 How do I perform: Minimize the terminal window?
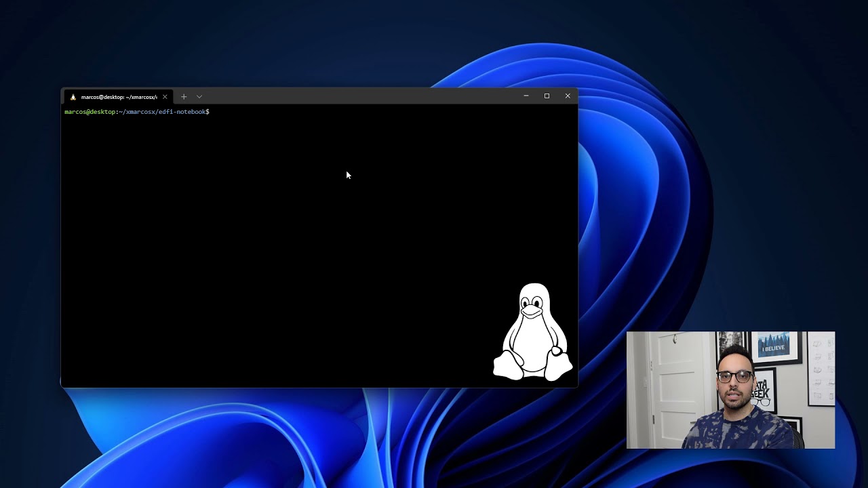click(526, 96)
